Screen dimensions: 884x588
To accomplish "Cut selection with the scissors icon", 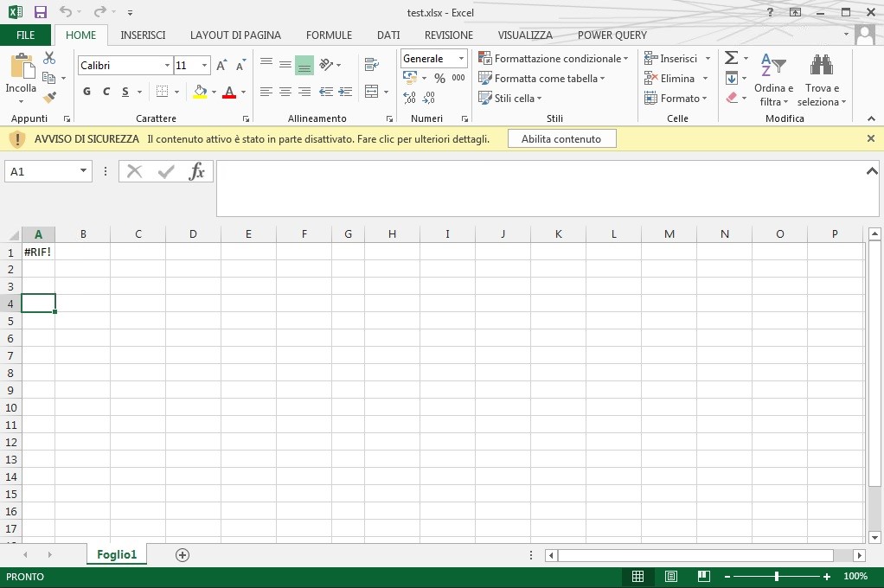I will [x=49, y=58].
